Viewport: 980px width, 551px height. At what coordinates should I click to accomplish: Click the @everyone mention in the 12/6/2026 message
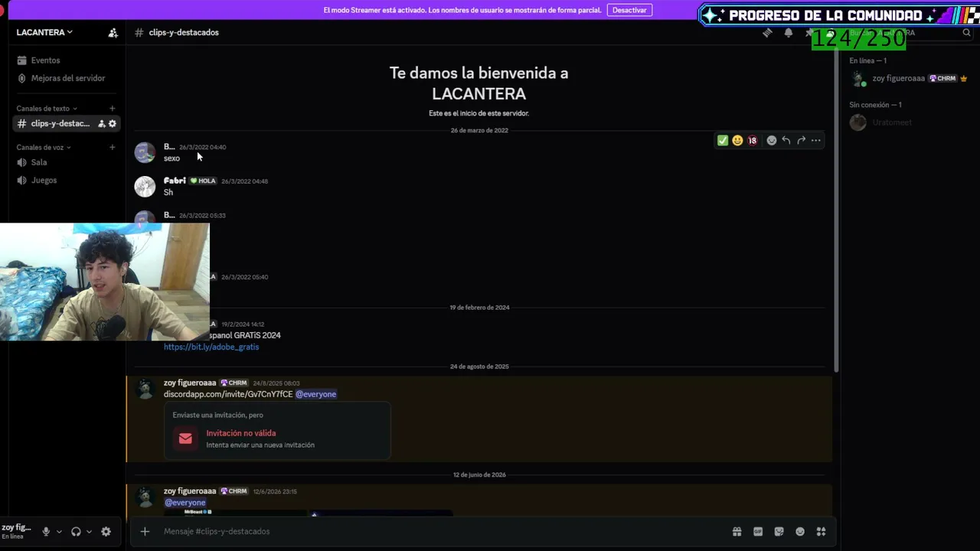click(185, 503)
